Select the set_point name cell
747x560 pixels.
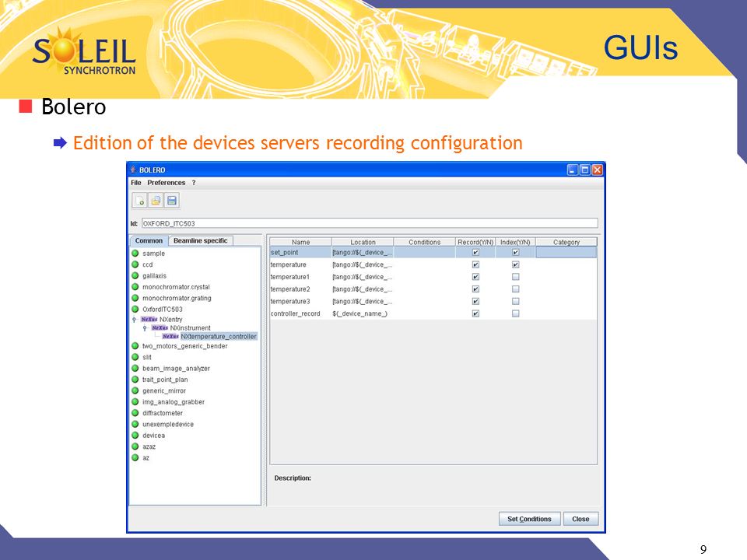point(300,252)
